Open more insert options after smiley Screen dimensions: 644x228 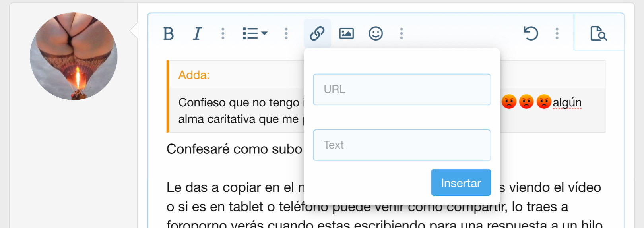(x=402, y=34)
